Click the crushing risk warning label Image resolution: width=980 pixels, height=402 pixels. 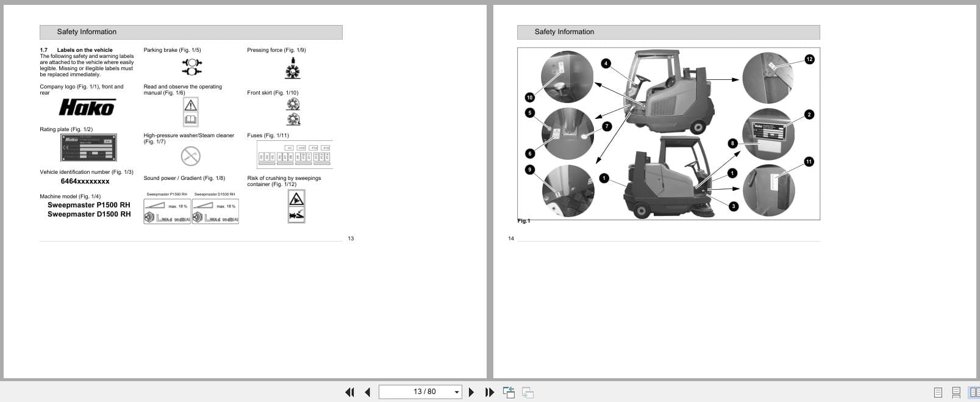click(x=296, y=206)
